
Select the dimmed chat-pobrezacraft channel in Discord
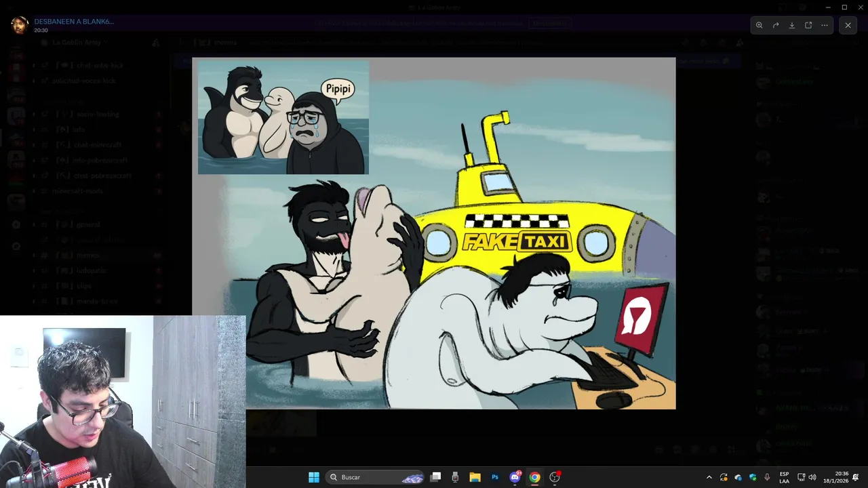(x=98, y=175)
